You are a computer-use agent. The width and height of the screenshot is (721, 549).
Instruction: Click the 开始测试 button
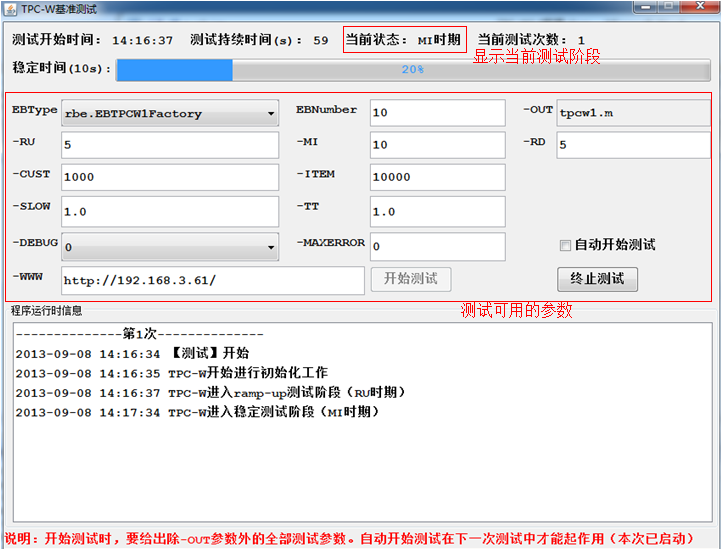411,279
